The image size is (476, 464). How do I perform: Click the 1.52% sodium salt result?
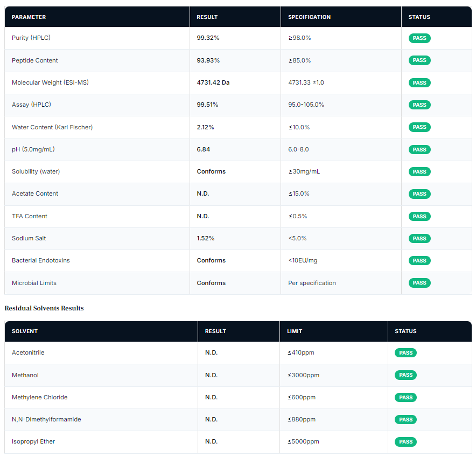(x=206, y=238)
